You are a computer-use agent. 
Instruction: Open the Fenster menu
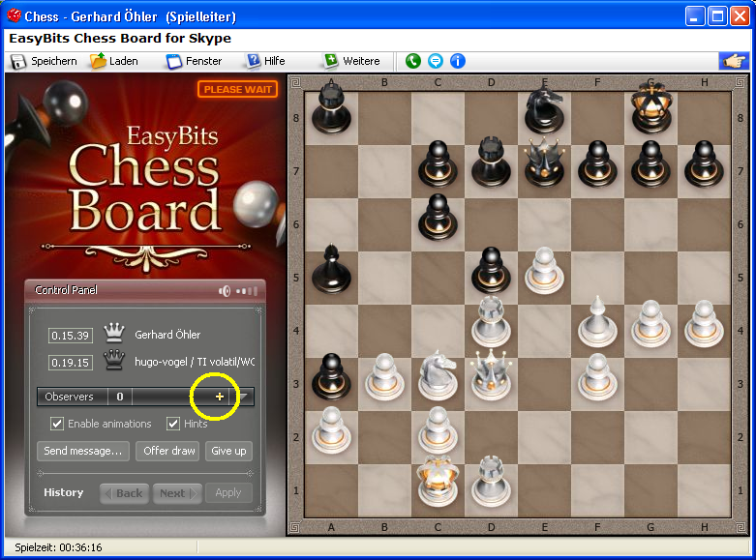tap(194, 61)
